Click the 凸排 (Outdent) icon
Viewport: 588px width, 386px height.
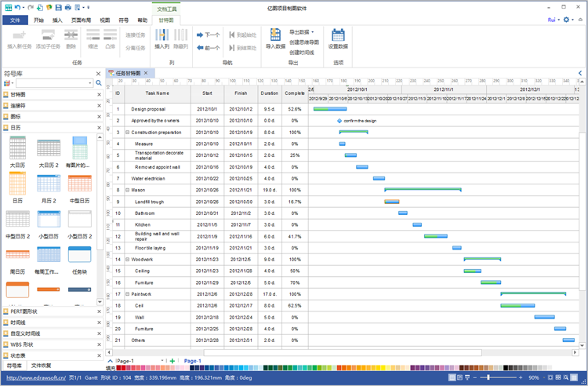click(x=111, y=35)
